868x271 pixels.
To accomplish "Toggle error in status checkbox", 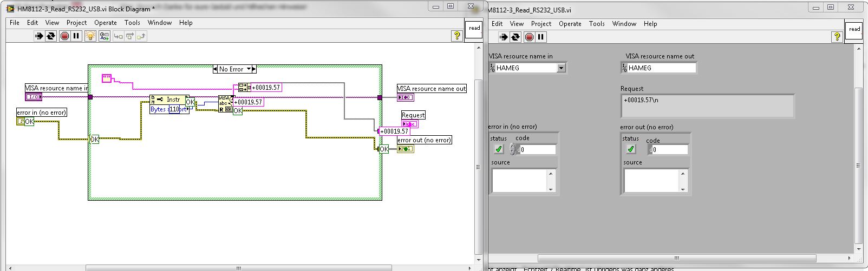I will (499, 149).
